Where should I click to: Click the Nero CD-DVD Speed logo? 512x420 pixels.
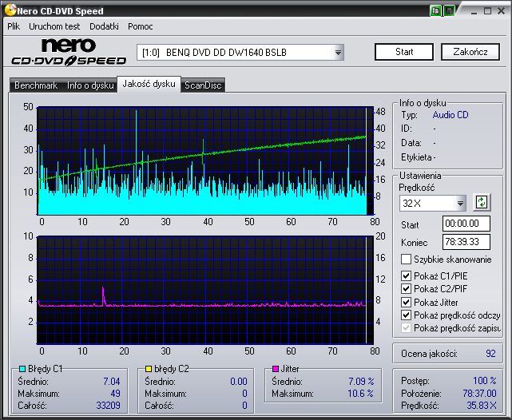pyautogui.click(x=69, y=52)
